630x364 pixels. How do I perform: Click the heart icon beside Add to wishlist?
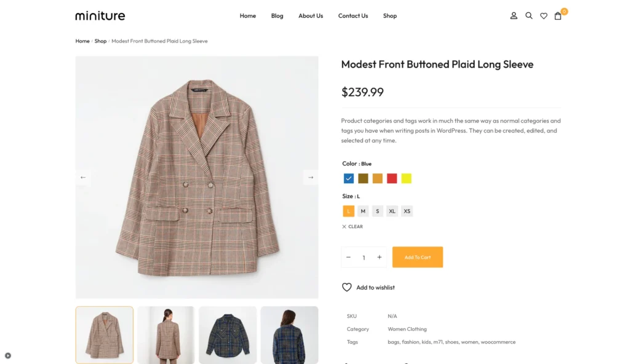tap(346, 287)
